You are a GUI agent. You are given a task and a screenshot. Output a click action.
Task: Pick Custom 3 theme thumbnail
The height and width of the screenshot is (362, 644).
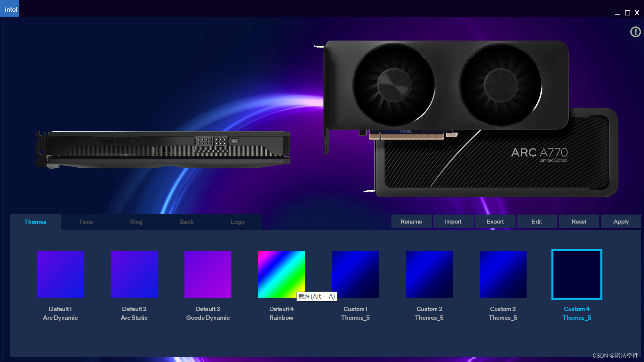[x=503, y=274]
